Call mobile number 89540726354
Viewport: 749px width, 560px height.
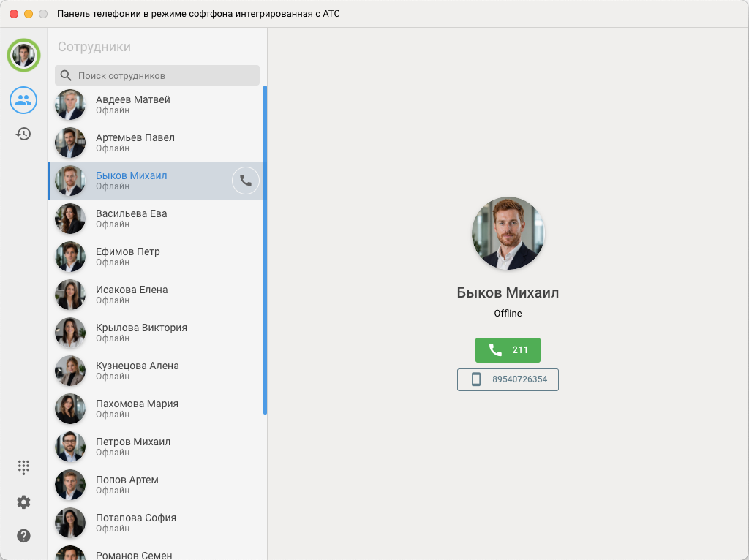coord(508,379)
